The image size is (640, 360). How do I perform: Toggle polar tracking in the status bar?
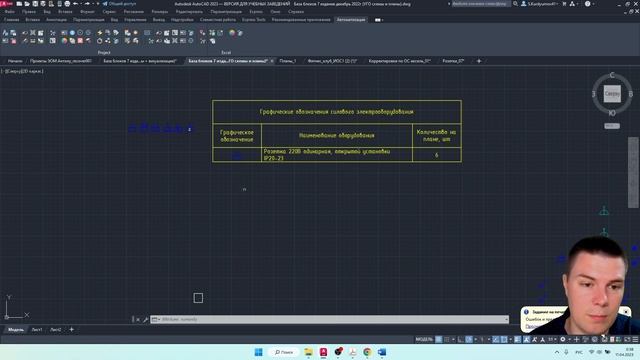pyautogui.click(x=469, y=339)
